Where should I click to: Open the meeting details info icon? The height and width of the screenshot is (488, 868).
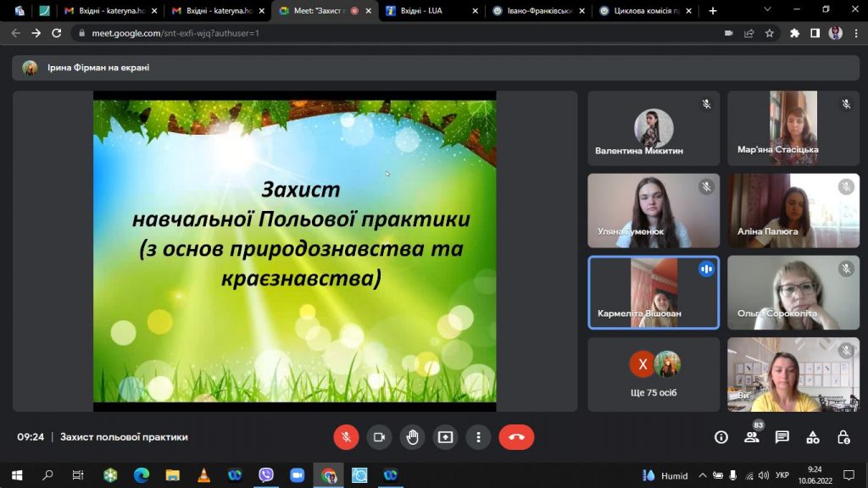point(721,437)
